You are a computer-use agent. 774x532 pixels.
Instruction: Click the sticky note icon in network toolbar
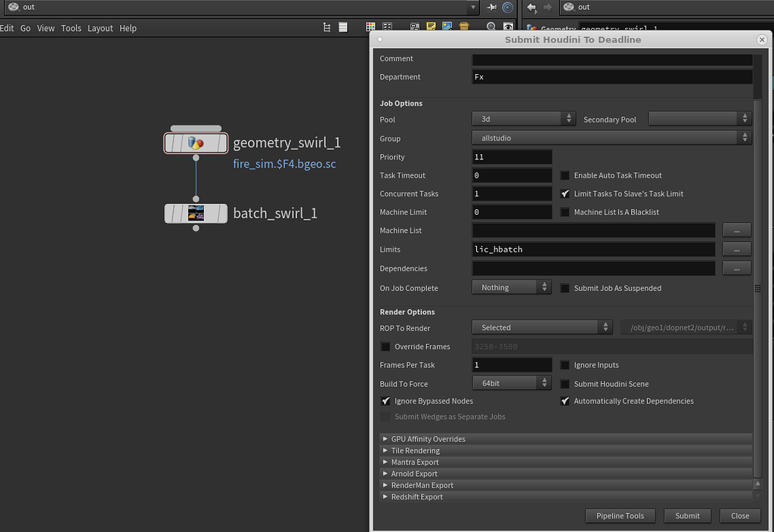click(x=431, y=27)
